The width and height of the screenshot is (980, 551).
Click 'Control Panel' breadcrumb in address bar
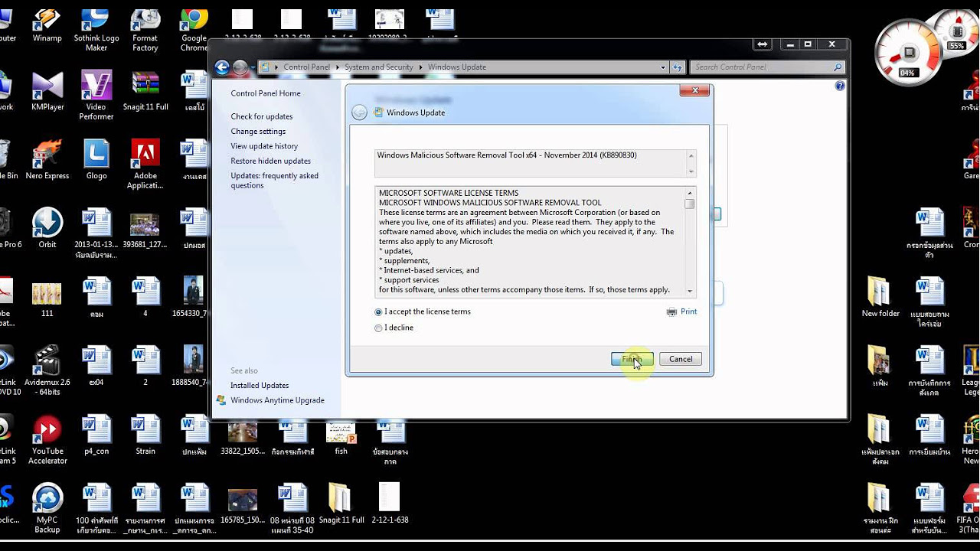306,67
